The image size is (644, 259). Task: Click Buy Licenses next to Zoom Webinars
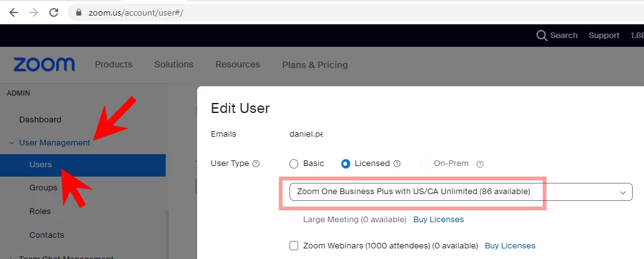(510, 246)
